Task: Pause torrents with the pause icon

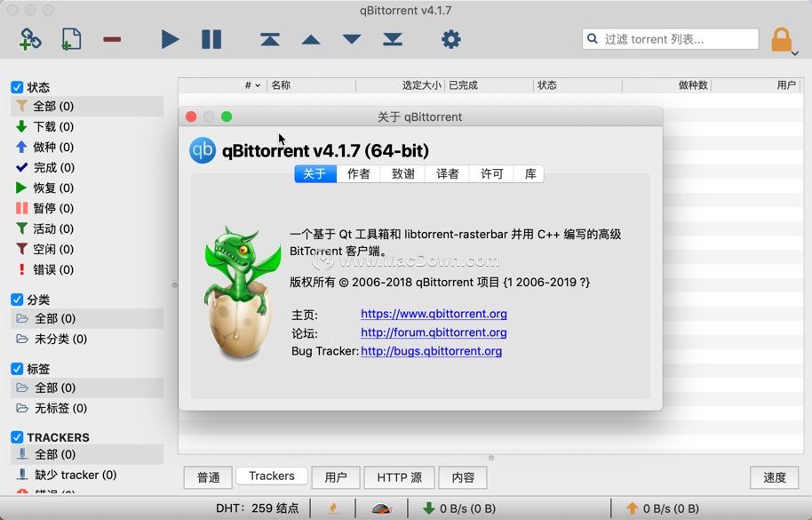Action: (x=211, y=39)
